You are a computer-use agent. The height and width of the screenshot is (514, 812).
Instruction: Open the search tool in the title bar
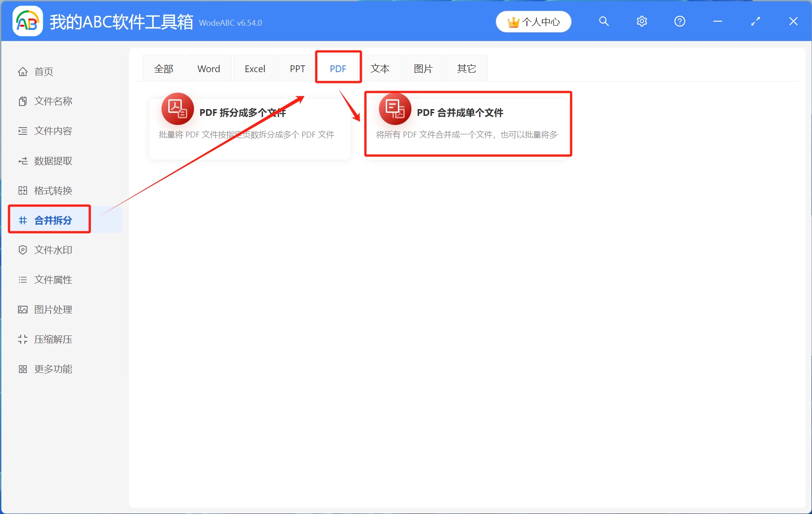tap(604, 21)
